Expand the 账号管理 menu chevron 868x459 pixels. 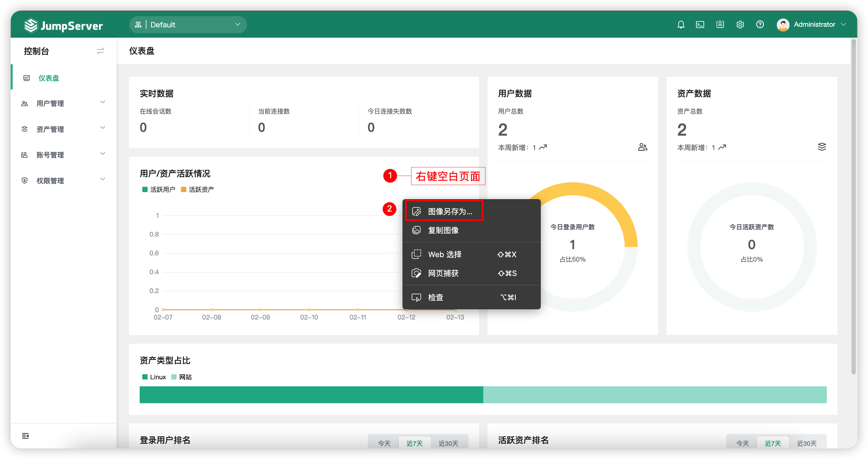coord(103,154)
